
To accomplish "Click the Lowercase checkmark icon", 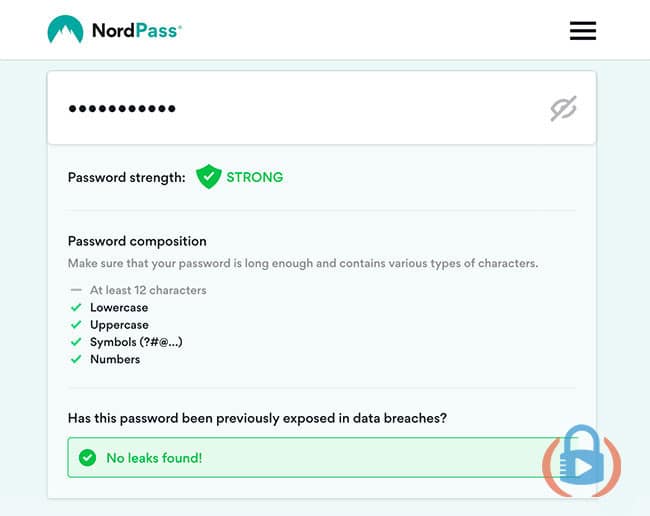I will pyautogui.click(x=76, y=308).
